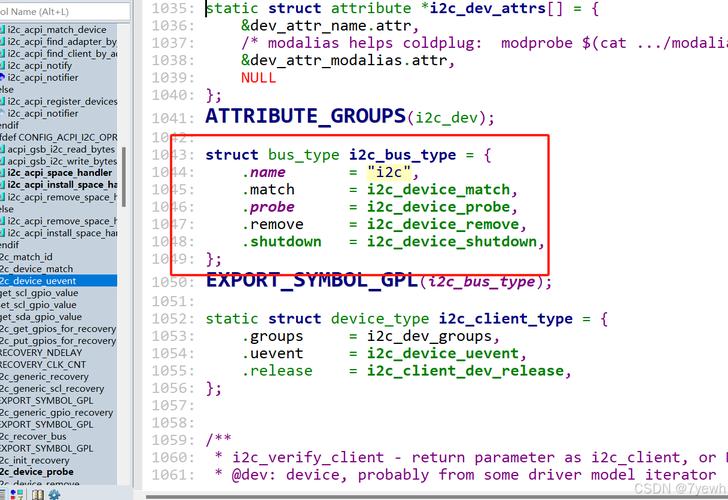The height and width of the screenshot is (500, 728).
Task: Click i2c_dev_groups on line 1053
Action: (x=429, y=336)
